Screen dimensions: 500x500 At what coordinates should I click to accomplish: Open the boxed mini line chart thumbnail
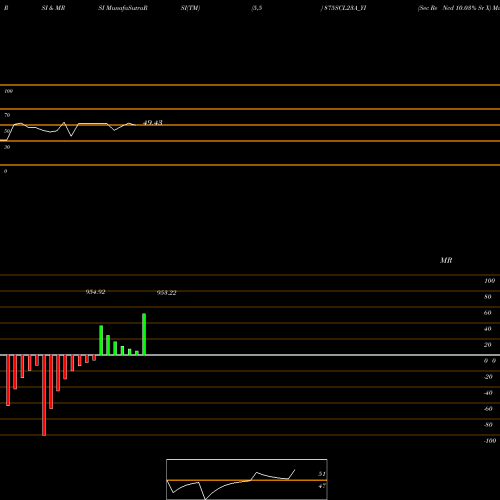(x=247, y=479)
